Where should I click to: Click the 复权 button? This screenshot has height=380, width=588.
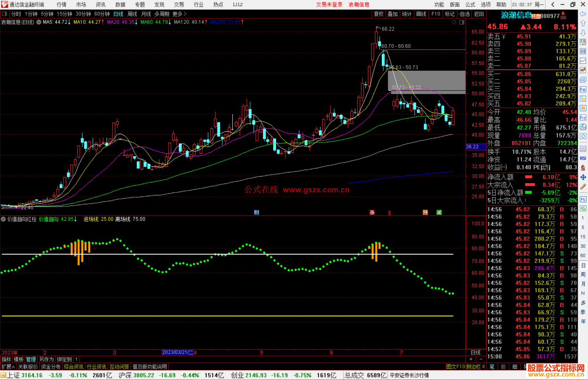pyautogui.click(x=379, y=14)
